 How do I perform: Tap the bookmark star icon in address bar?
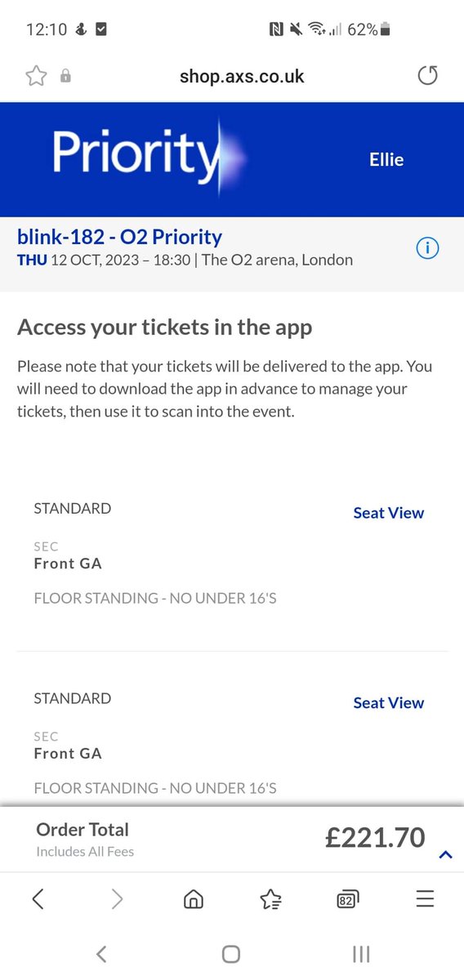[36, 76]
